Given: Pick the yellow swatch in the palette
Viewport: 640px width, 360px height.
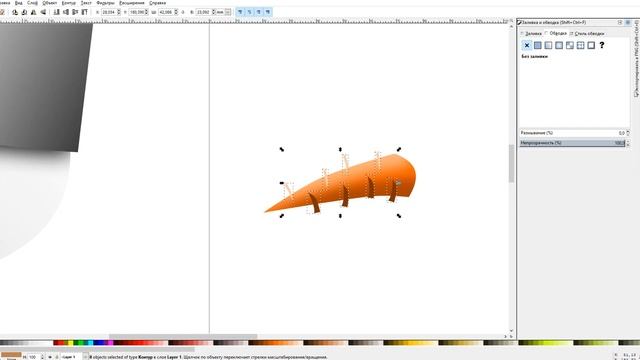Looking at the screenshot, I should click(x=71, y=343).
